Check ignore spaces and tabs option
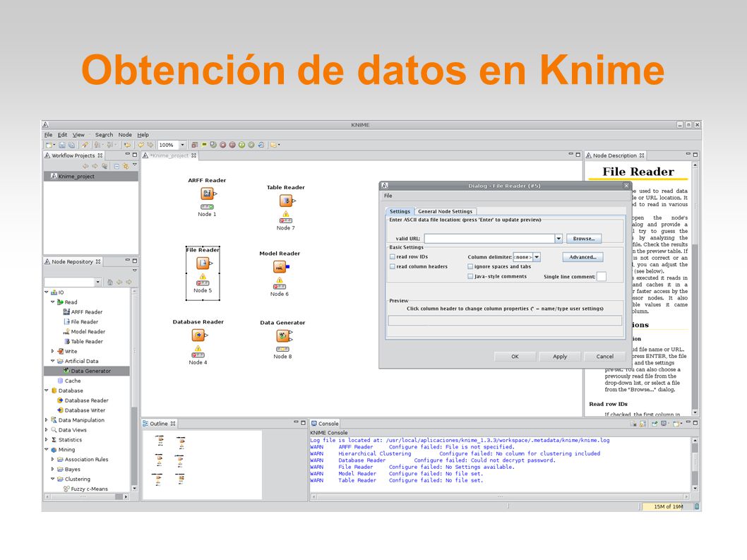The width and height of the screenshot is (747, 560). click(470, 266)
